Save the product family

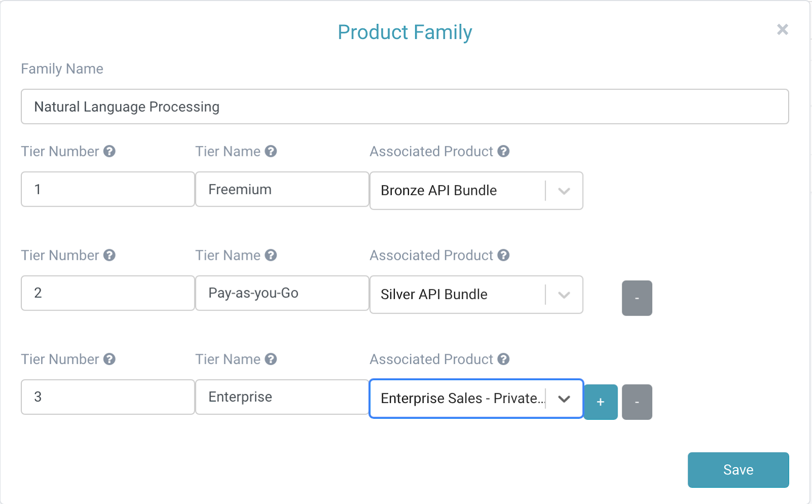[x=738, y=470]
